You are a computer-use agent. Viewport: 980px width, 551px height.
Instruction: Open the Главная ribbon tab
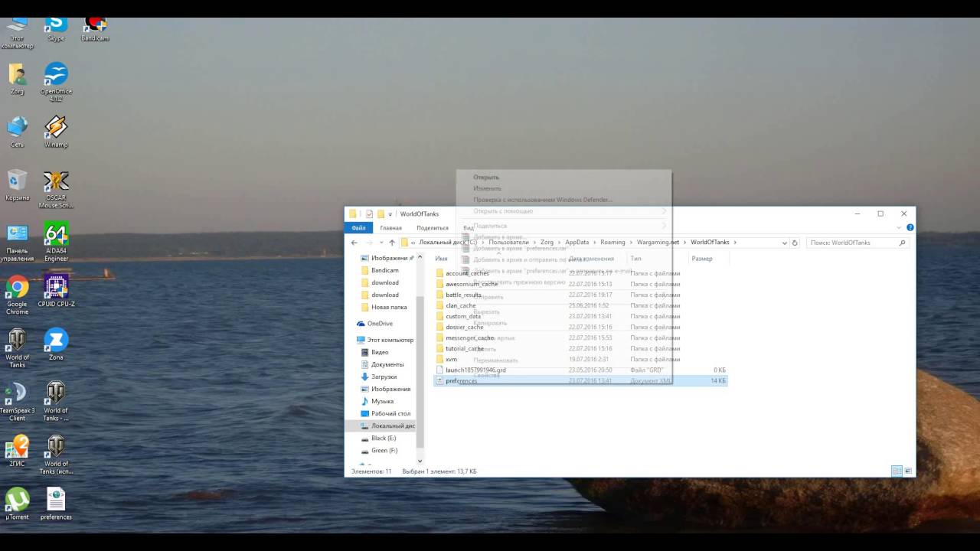pos(390,227)
